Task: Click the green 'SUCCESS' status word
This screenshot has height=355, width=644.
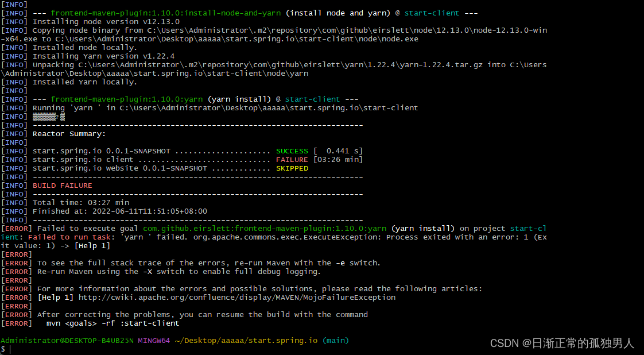Action: coord(292,151)
